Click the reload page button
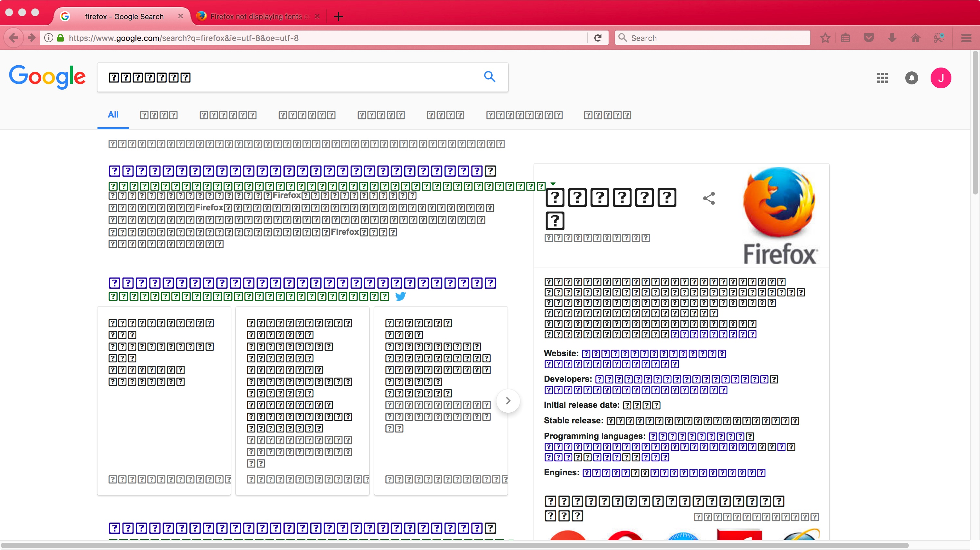The image size is (980, 550). 598,38
